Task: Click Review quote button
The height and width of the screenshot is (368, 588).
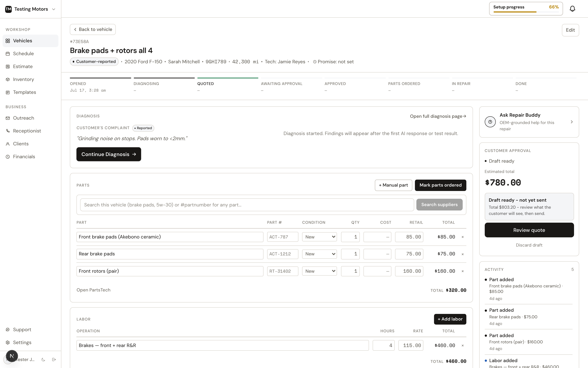Action: (x=529, y=230)
